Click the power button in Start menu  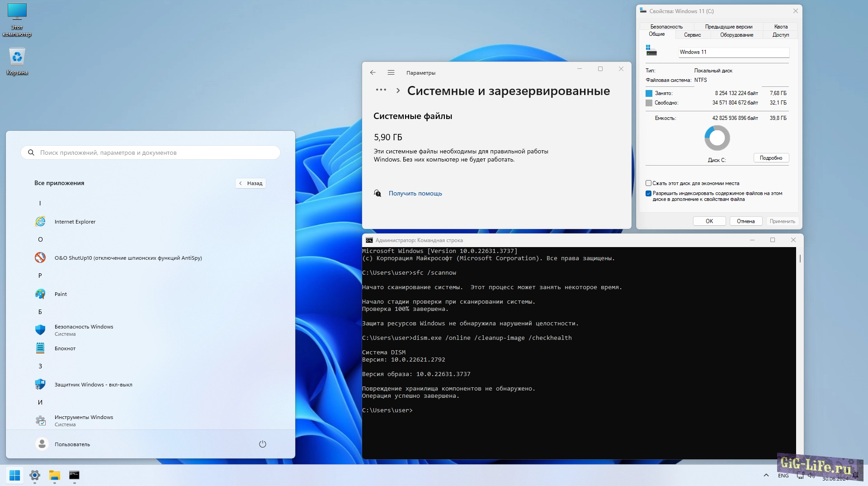click(262, 444)
